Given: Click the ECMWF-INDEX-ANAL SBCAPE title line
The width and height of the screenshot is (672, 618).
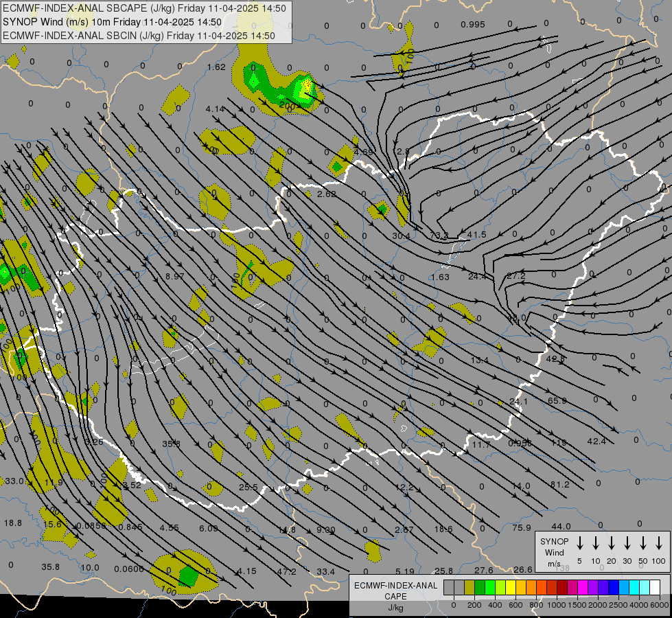Looking at the screenshot, I should (x=144, y=8).
